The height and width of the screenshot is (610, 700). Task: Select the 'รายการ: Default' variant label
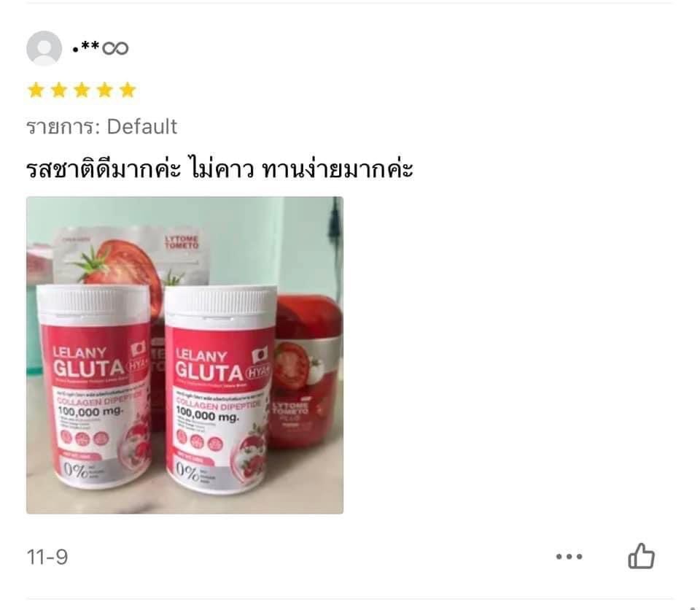click(102, 127)
